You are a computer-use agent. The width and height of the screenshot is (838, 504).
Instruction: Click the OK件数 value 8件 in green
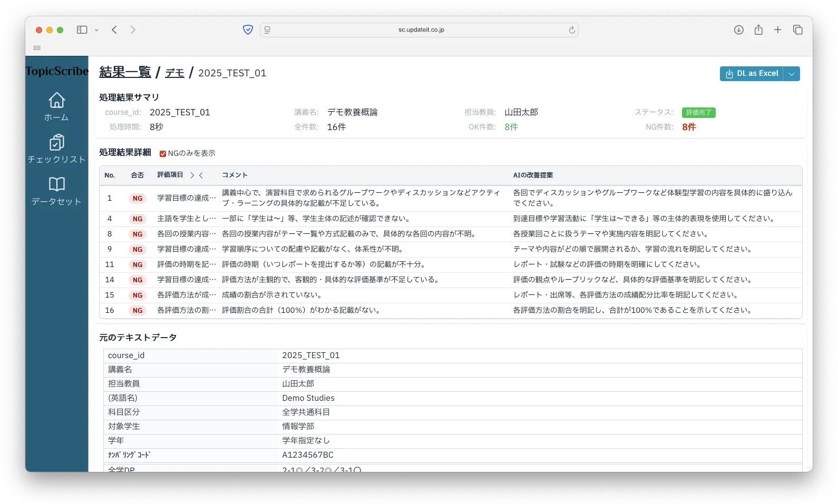(511, 127)
